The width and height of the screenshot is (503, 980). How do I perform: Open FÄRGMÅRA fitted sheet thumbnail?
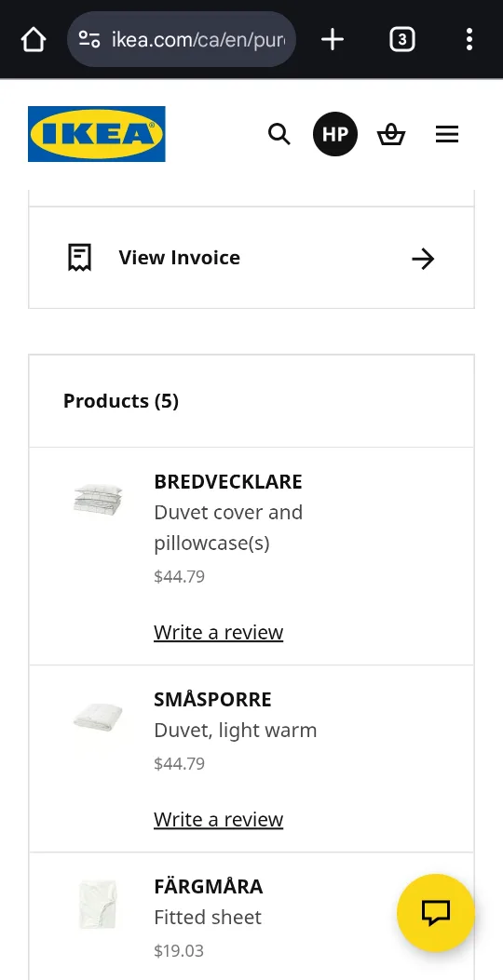tap(98, 904)
